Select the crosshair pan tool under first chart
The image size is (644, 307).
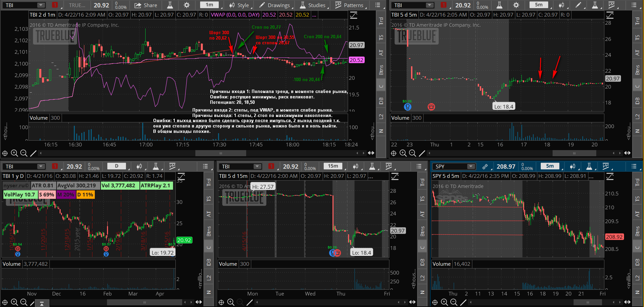pos(5,153)
